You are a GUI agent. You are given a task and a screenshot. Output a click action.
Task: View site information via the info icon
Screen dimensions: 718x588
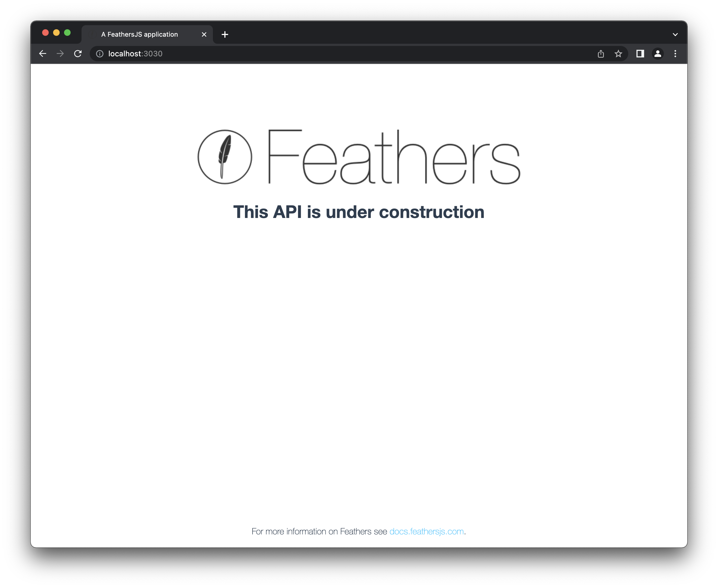point(99,54)
